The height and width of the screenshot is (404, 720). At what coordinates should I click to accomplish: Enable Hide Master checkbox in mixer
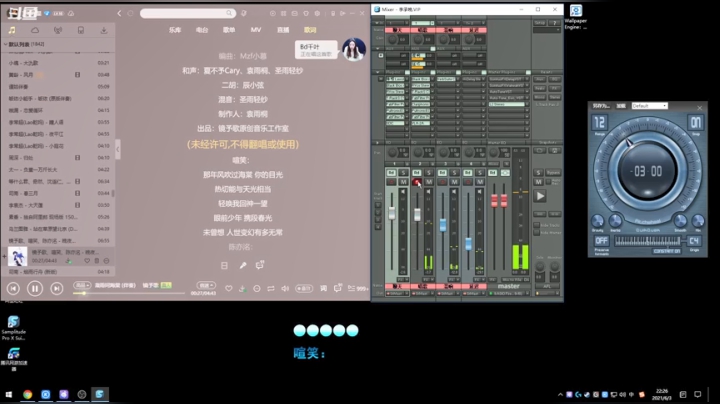[x=536, y=233]
